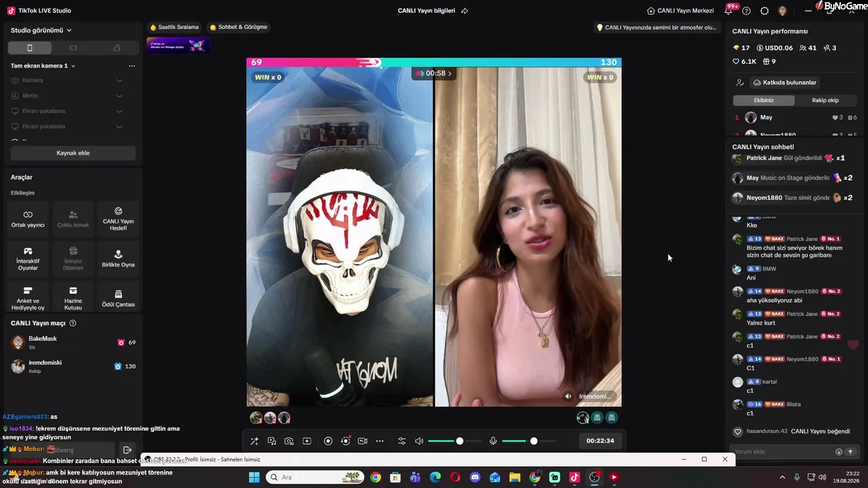The image size is (868, 488).
Task: Click the Windows taskbar search box
Action: (315, 477)
